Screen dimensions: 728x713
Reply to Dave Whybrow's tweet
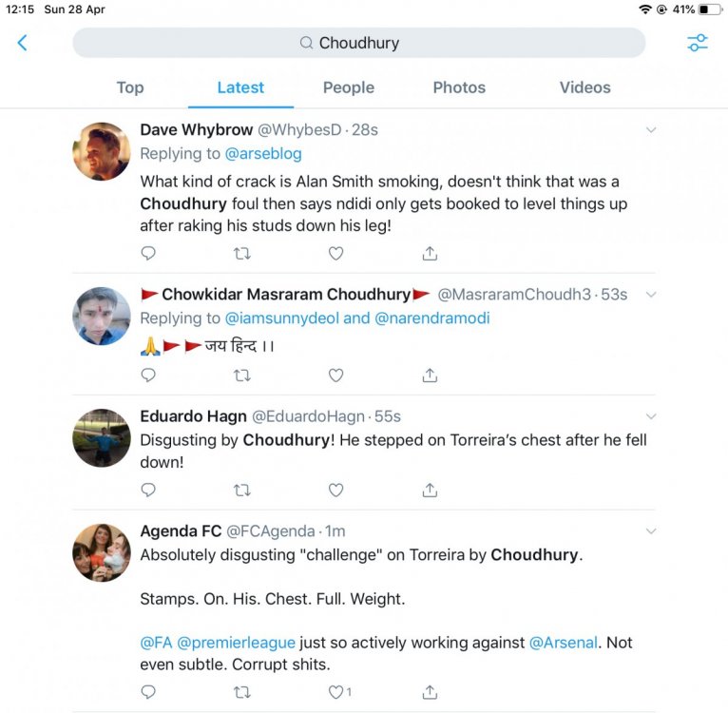[148, 253]
